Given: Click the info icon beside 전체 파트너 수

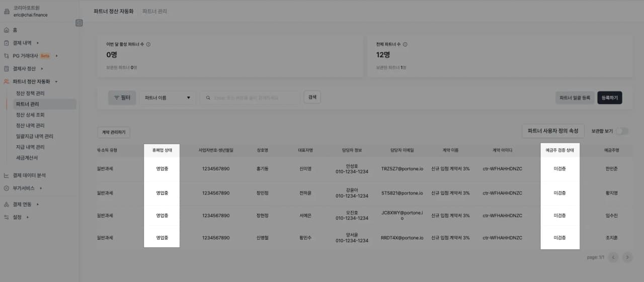Looking at the screenshot, I should click(405, 44).
